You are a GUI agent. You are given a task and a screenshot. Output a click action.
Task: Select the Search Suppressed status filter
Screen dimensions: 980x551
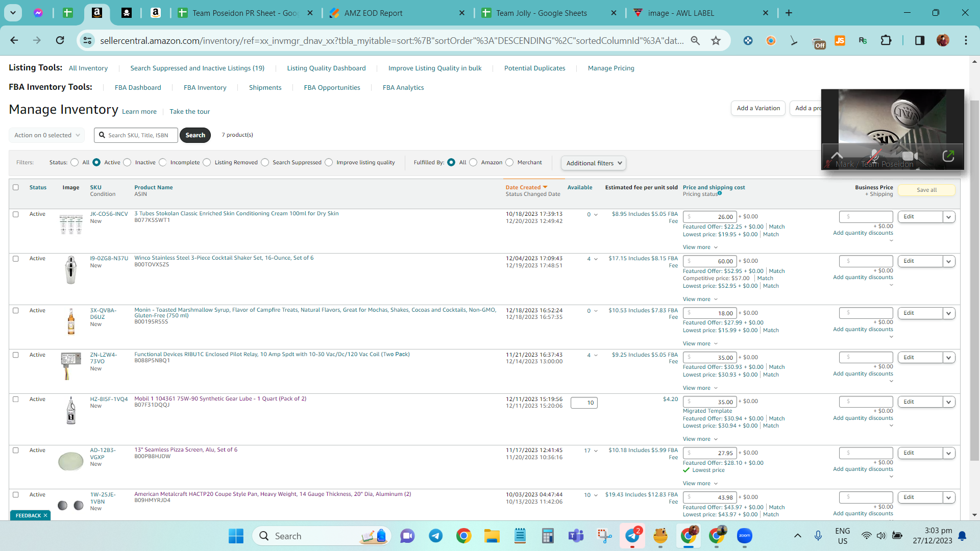click(x=265, y=162)
